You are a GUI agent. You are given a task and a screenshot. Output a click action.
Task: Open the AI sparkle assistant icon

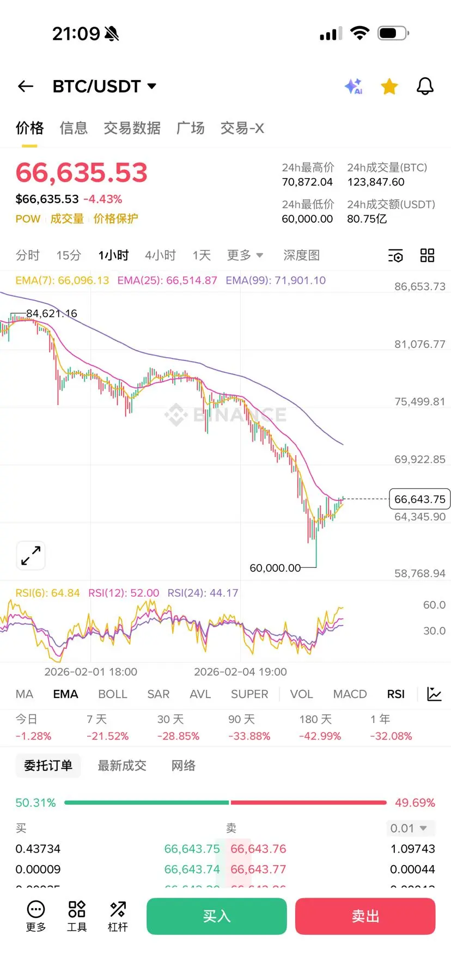click(x=354, y=86)
